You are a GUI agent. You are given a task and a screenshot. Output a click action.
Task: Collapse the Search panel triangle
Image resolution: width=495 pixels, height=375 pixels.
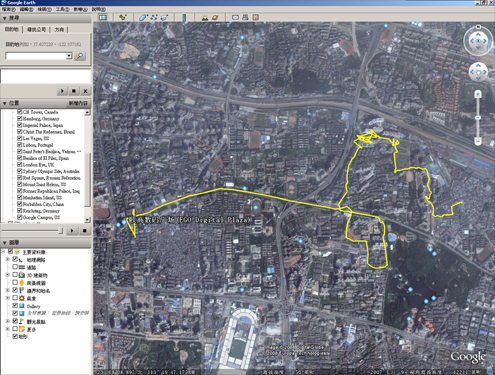click(5, 18)
